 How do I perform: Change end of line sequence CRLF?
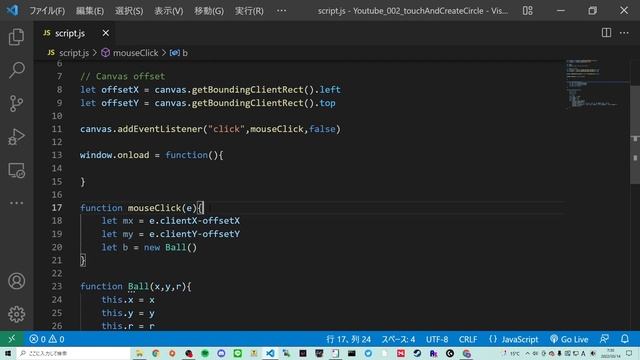pos(468,339)
